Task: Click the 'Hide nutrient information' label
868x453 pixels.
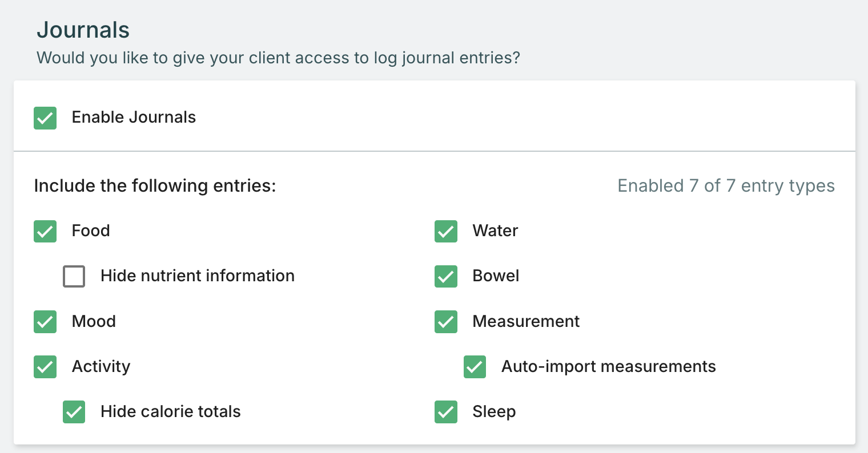Action: [x=198, y=276]
